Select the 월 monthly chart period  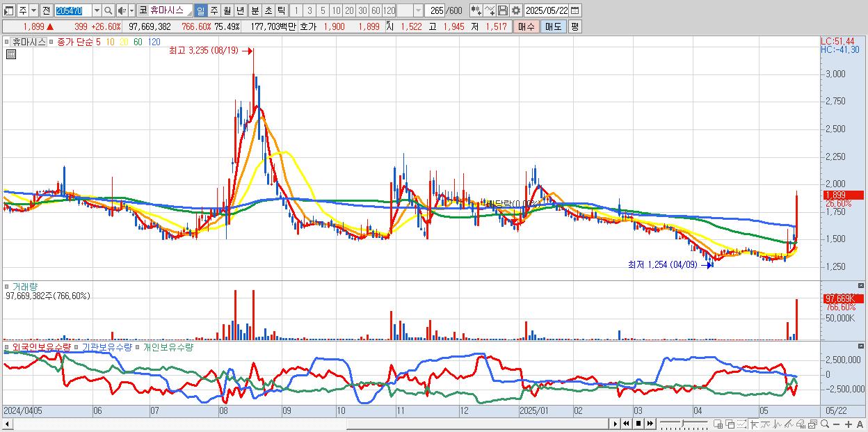tap(227, 10)
